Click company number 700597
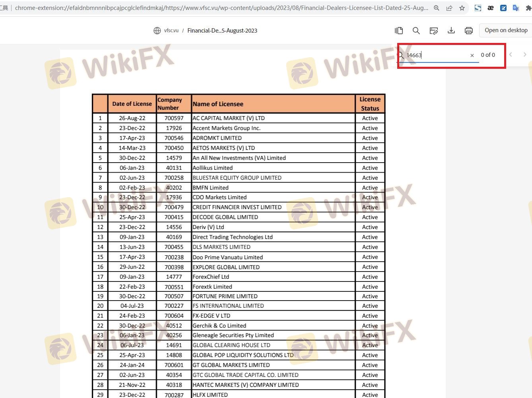The image size is (532, 398). 174,118
